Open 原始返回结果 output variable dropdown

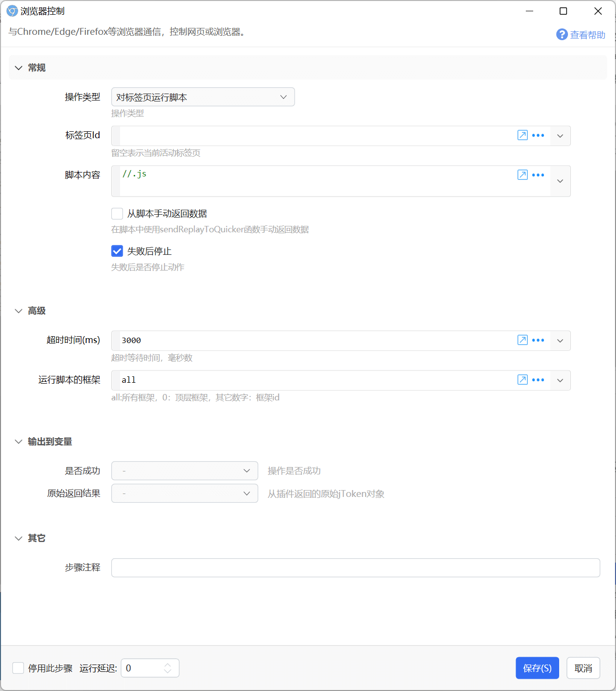pyautogui.click(x=185, y=494)
